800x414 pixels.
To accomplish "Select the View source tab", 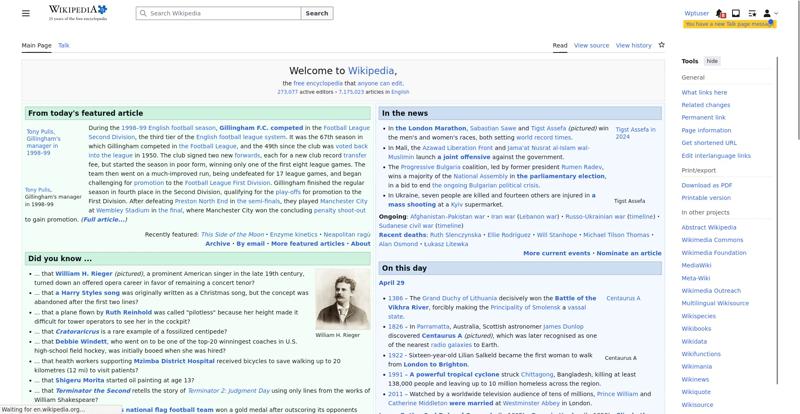I will point(591,45).
